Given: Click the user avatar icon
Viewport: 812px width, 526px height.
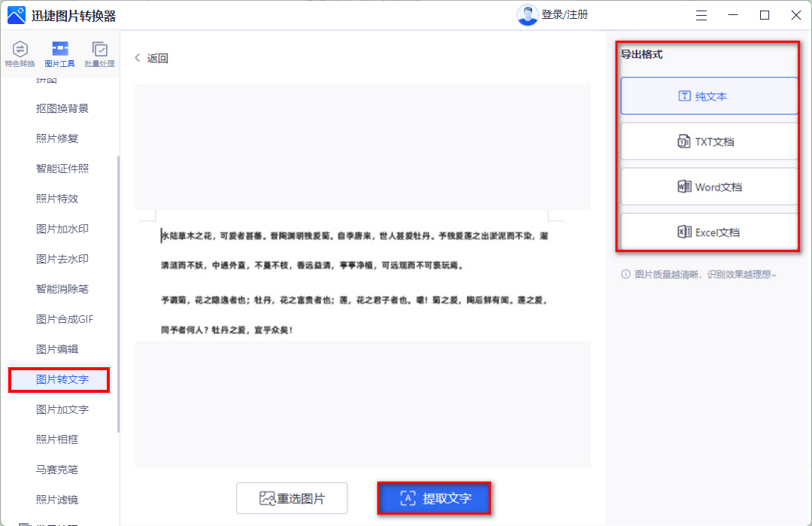Looking at the screenshot, I should point(527,15).
